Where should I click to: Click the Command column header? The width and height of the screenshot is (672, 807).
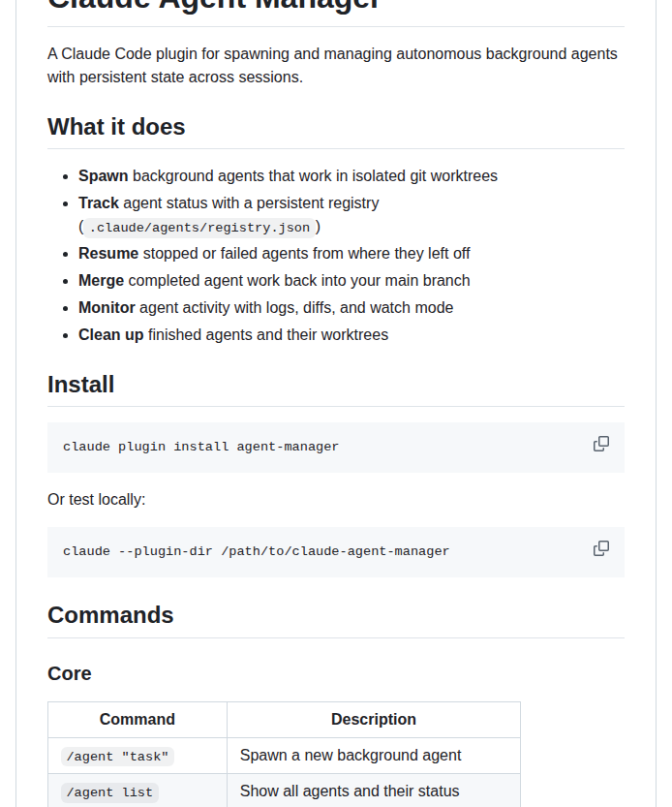click(137, 720)
